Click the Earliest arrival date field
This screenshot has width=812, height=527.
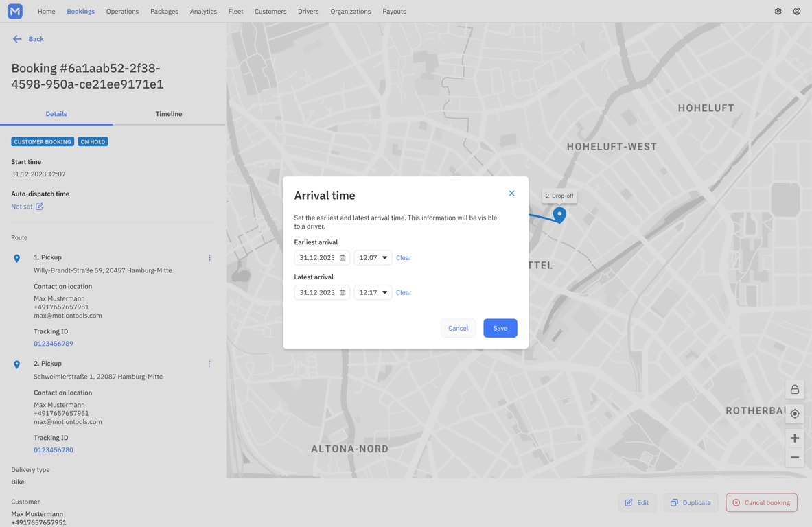click(x=322, y=258)
